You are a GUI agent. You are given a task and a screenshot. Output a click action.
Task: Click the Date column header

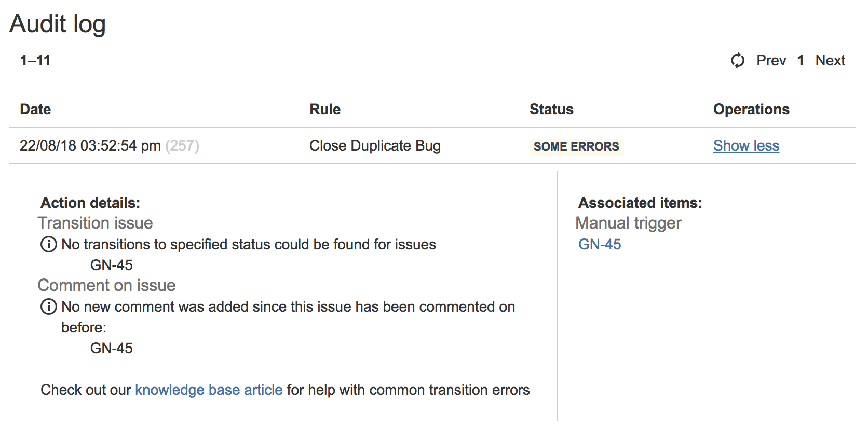[x=35, y=110]
